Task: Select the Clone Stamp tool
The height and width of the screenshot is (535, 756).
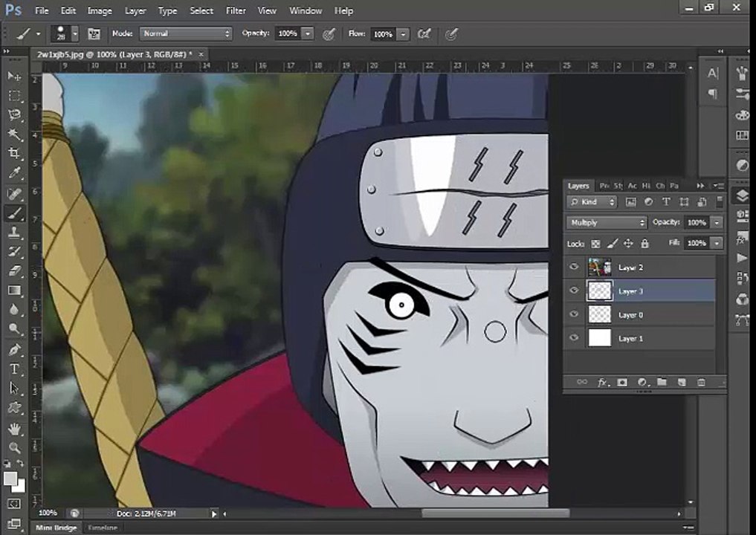Action: (x=14, y=233)
